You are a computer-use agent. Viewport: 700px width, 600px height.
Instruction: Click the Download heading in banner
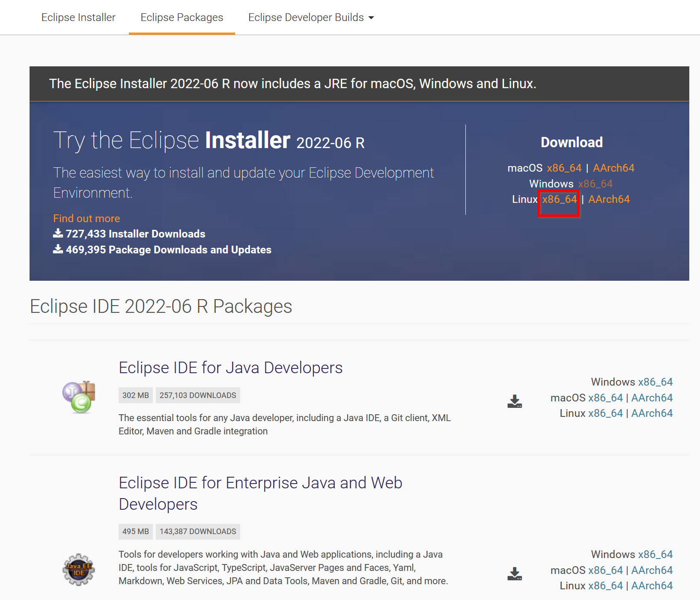click(x=572, y=142)
